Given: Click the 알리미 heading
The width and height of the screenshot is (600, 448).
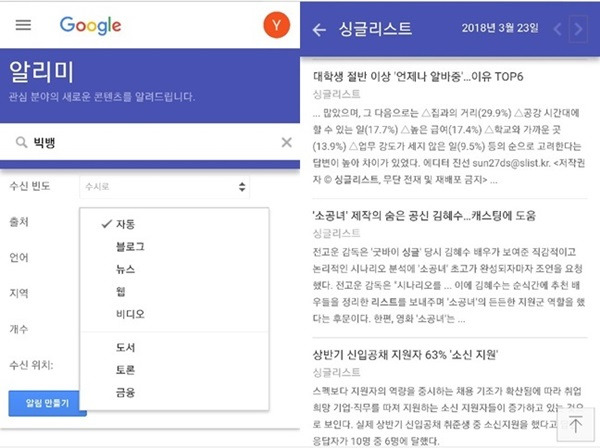Looking at the screenshot, I should click(x=41, y=72).
